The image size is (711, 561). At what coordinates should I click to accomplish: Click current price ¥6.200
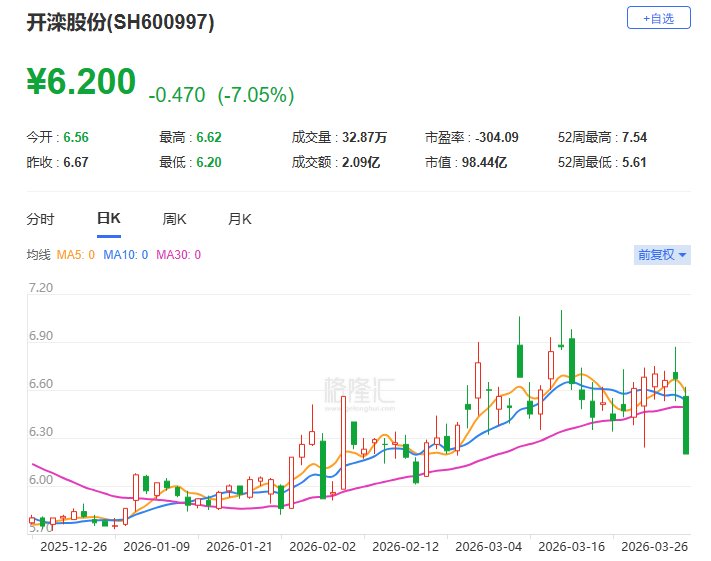point(82,82)
